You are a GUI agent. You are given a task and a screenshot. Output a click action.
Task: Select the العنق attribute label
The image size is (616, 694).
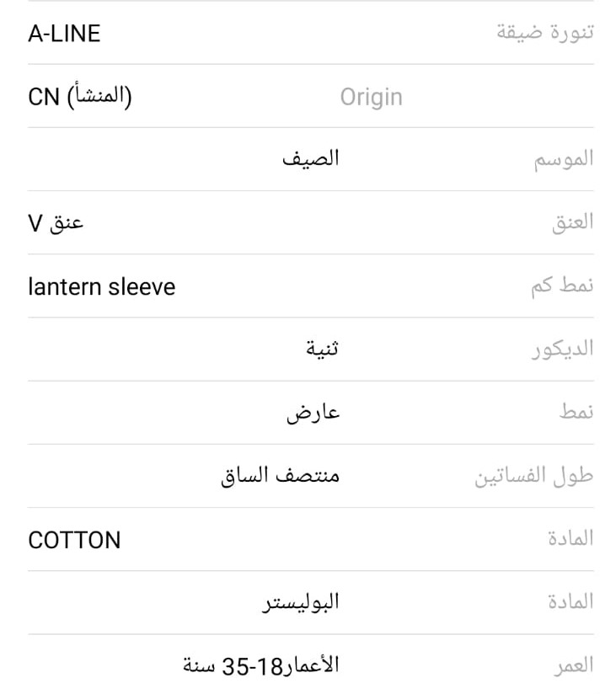(573, 223)
